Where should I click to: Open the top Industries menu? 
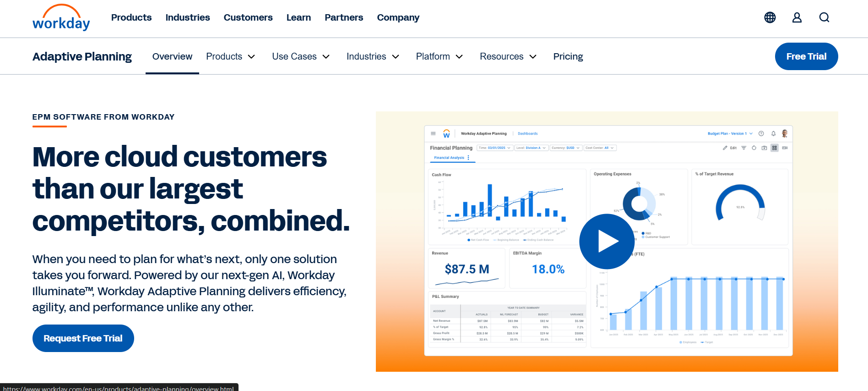tap(188, 17)
